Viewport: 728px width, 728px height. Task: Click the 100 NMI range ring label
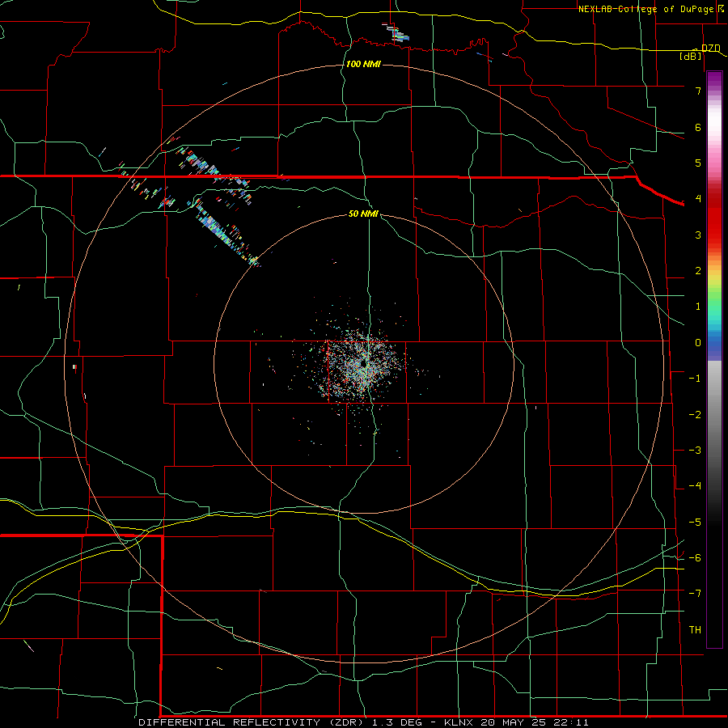(363, 64)
